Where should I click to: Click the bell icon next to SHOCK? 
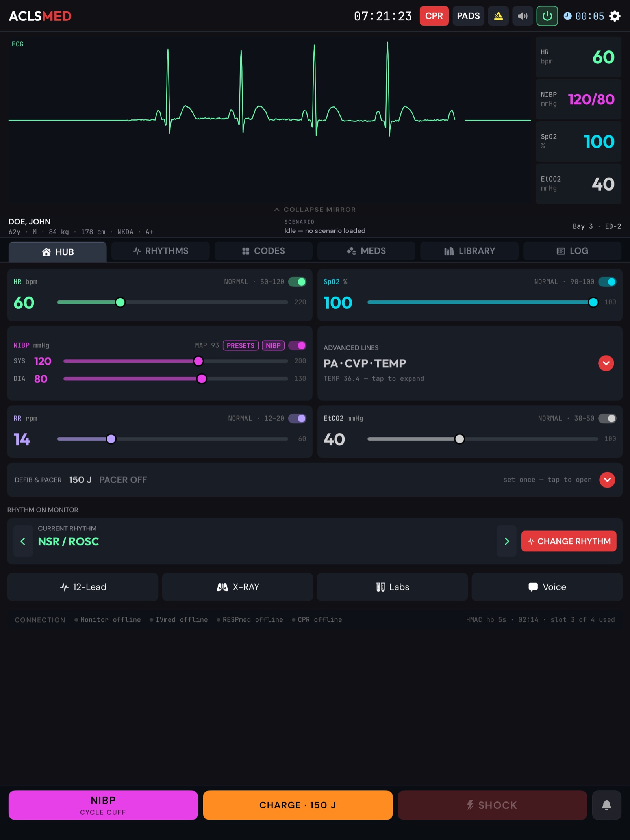[x=606, y=805]
